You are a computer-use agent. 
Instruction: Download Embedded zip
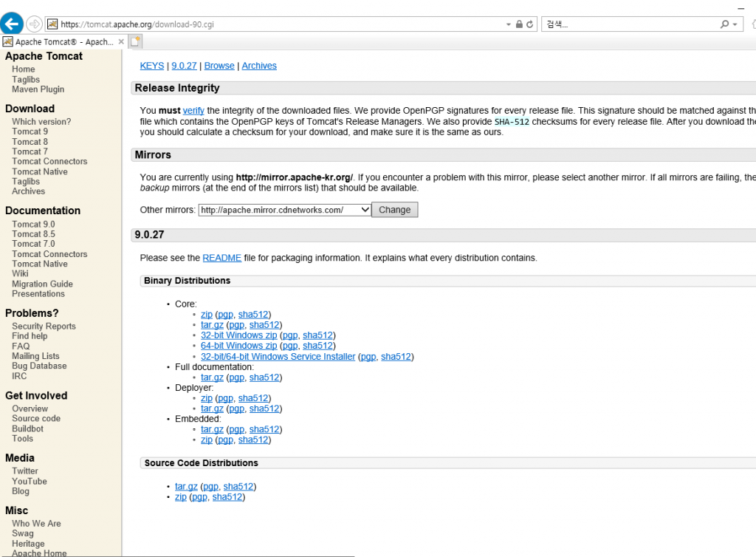coord(207,440)
